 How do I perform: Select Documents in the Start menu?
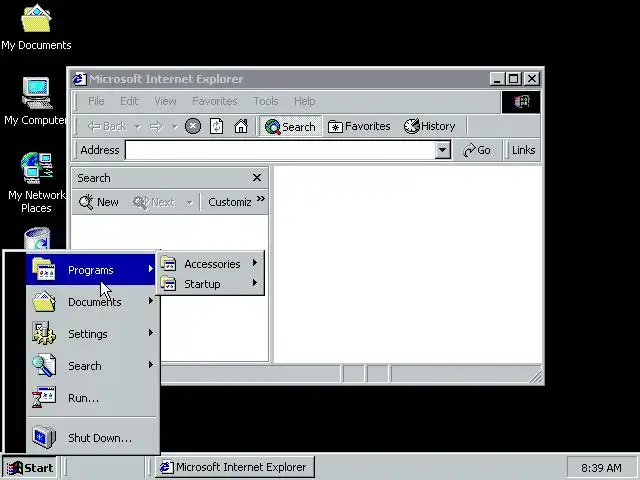coord(91,302)
